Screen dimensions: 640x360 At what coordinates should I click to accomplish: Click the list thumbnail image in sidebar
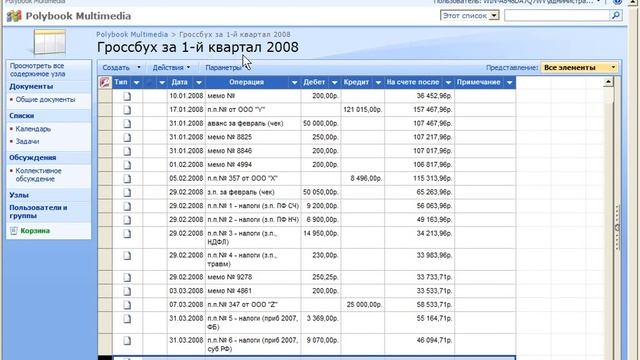coord(50,42)
